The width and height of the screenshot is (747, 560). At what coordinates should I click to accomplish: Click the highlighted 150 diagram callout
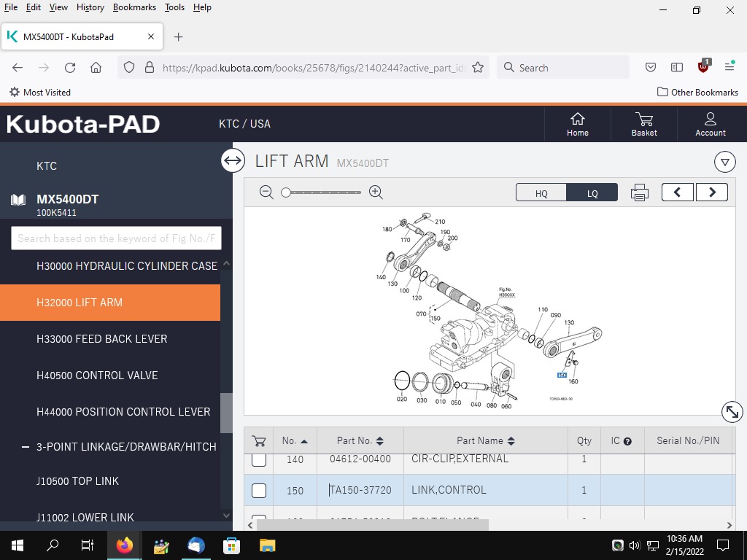pyautogui.click(x=562, y=376)
